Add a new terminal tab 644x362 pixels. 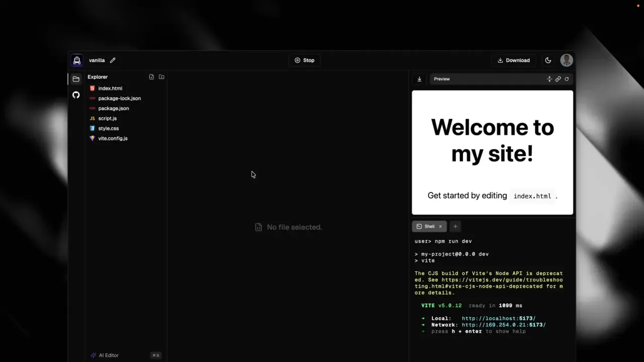(455, 227)
